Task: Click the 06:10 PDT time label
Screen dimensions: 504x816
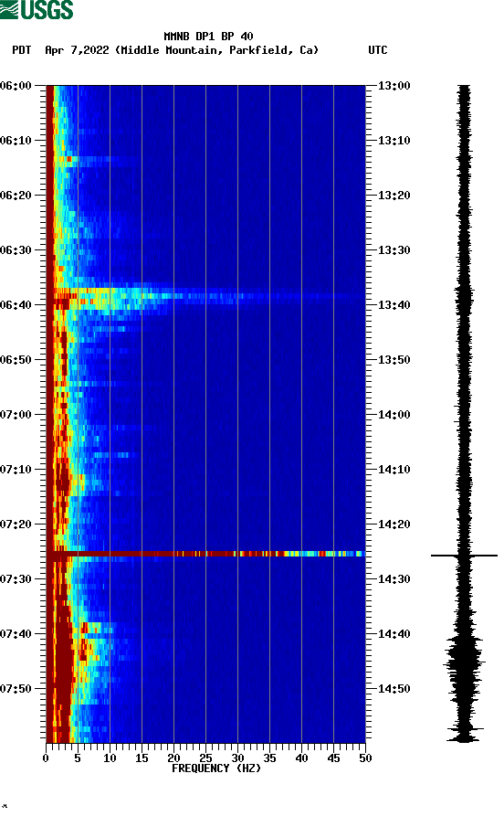Action: coord(16,141)
